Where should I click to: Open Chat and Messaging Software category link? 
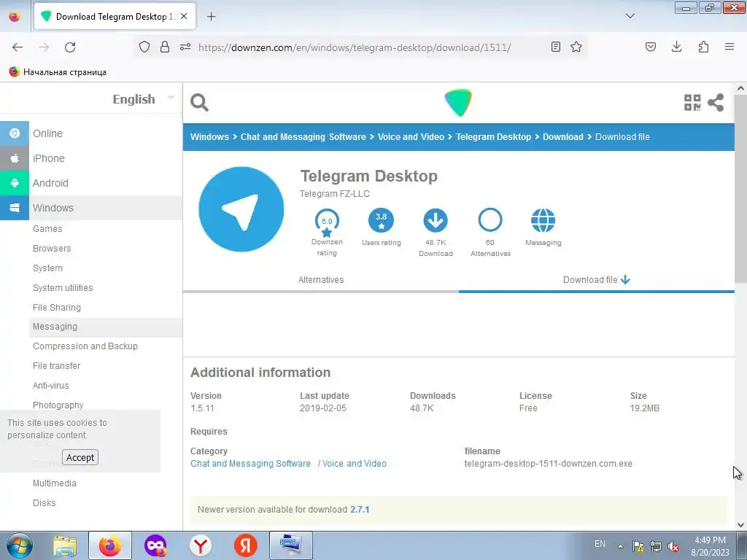pos(251,463)
